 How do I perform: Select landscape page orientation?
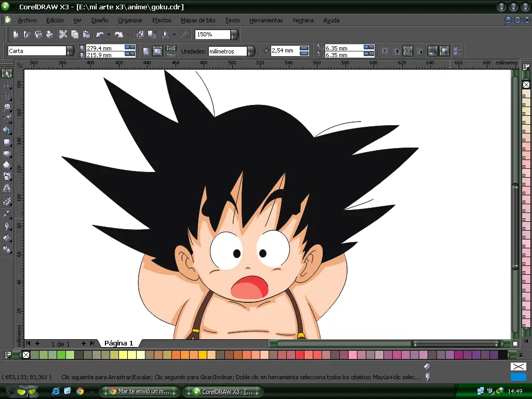(x=157, y=51)
